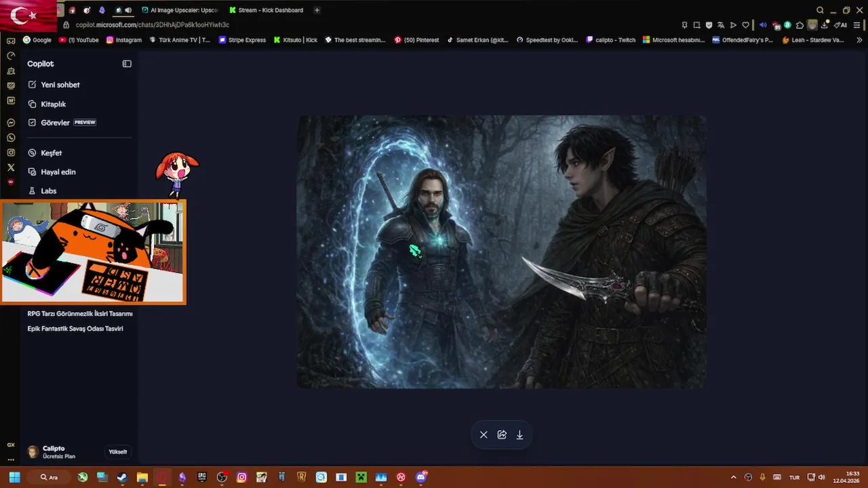868x488 pixels.
Task: Open the sidebar three-dots settings
Action: [x=11, y=459]
